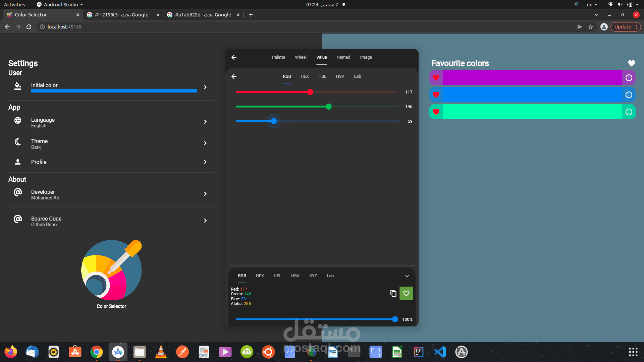This screenshot has height=362, width=644.
Task: Click the browser Update button
Action: tap(623, 27)
